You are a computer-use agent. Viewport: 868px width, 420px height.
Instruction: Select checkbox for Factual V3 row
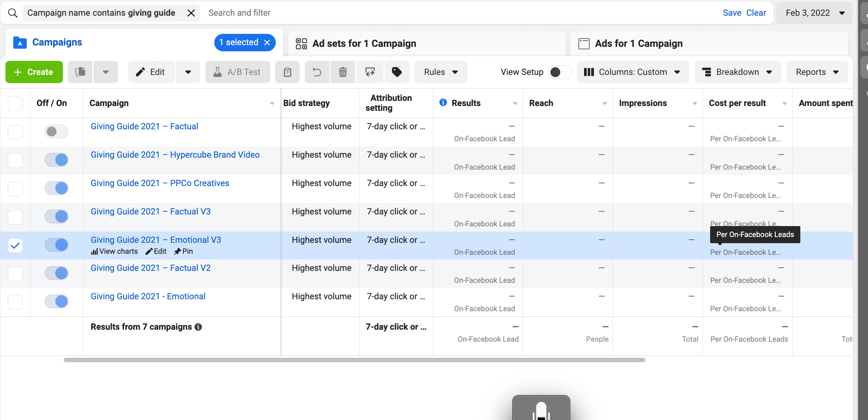click(x=15, y=217)
